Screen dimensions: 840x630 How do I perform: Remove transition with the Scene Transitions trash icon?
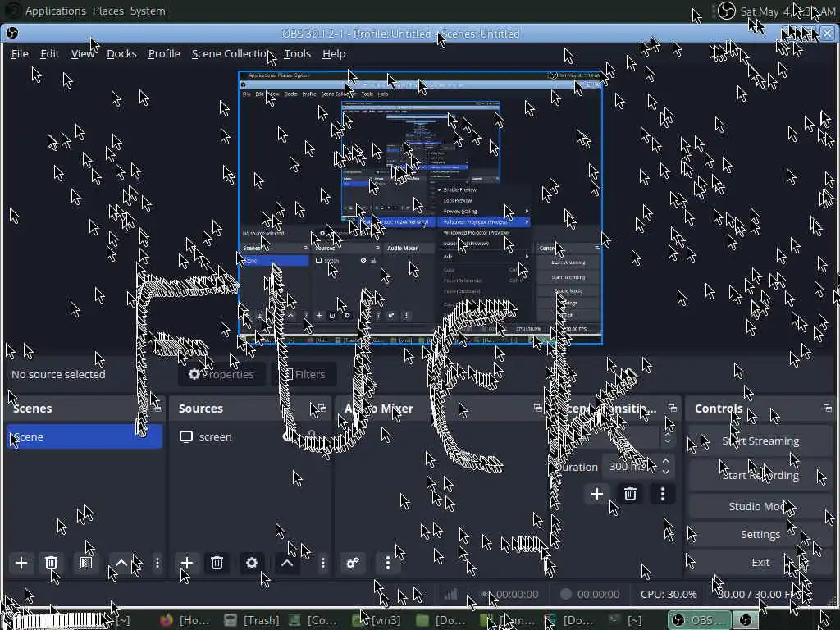pyautogui.click(x=630, y=493)
